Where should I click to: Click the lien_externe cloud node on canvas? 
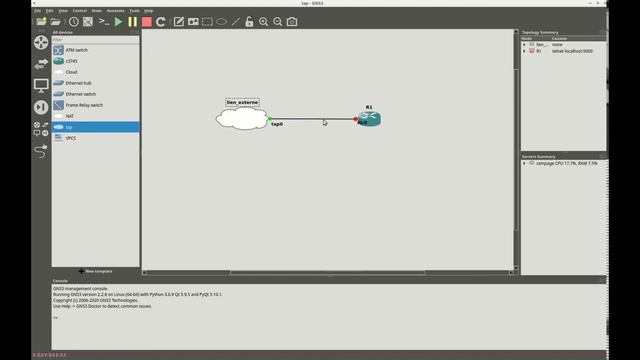(x=242, y=119)
